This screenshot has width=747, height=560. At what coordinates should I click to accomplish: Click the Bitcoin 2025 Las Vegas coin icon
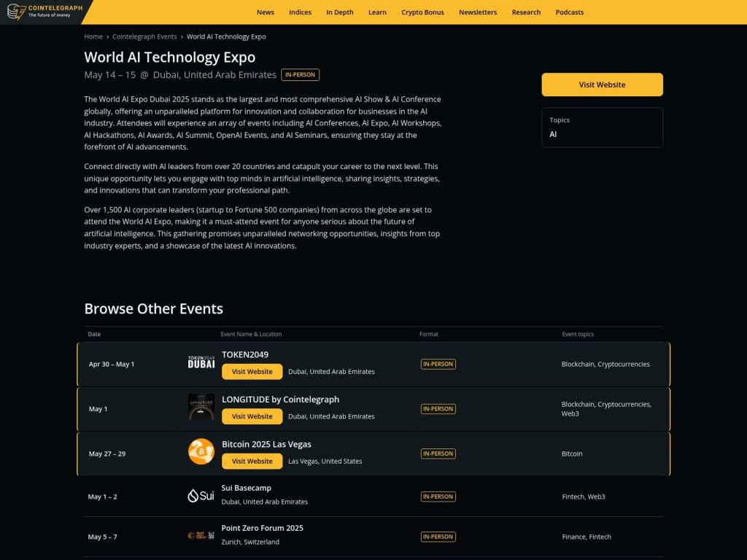pos(201,451)
